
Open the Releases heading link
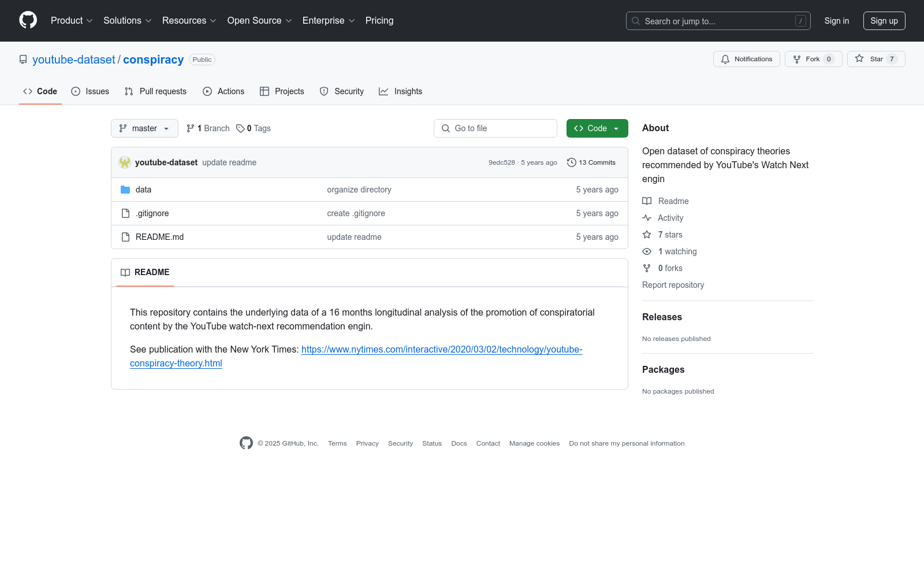point(662,317)
